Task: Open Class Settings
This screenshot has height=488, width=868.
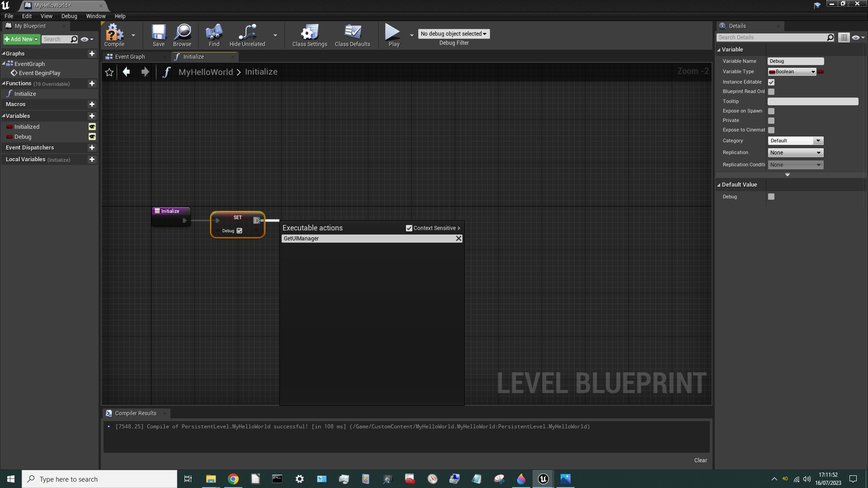Action: pos(310,35)
